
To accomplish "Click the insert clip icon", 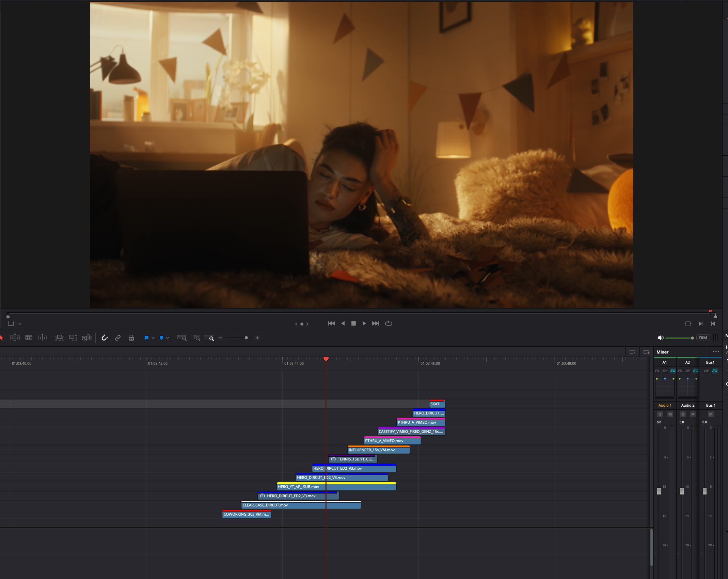I will pos(60,338).
